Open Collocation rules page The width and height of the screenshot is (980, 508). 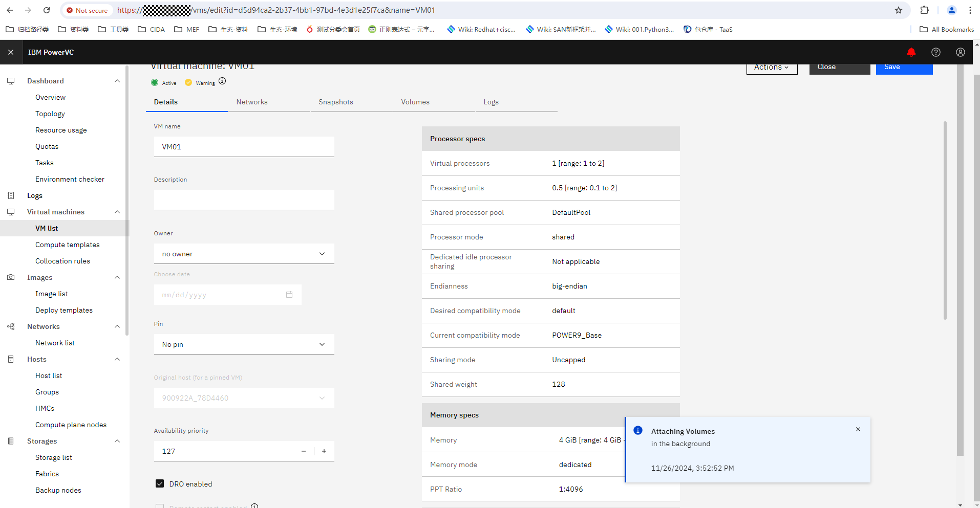coord(62,261)
